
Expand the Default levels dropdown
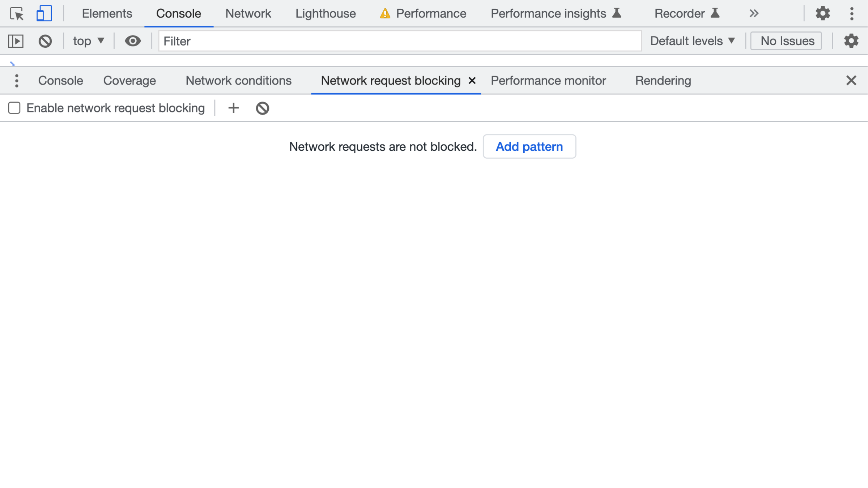coord(693,41)
